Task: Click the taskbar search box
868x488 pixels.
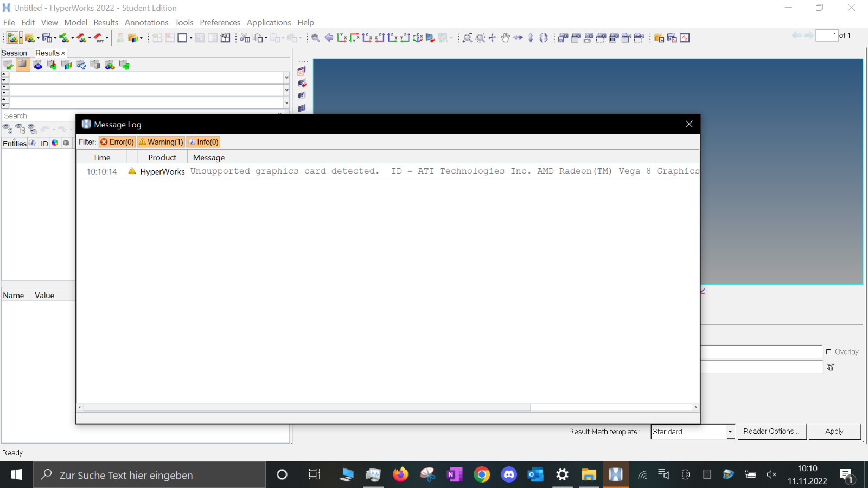Action: pyautogui.click(x=150, y=474)
